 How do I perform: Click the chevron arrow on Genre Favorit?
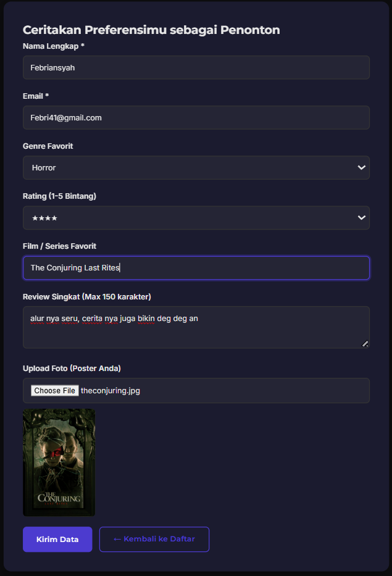point(361,167)
